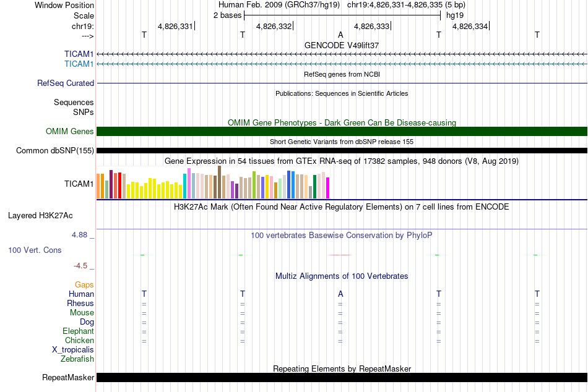588x392 pixels.
Task: Click the Layered H3K27Ac label
Action: pos(40,216)
